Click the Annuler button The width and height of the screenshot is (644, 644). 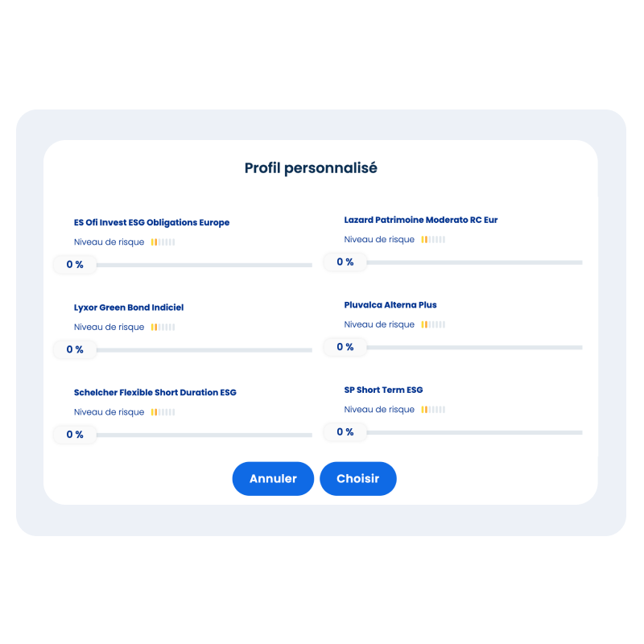point(273,478)
